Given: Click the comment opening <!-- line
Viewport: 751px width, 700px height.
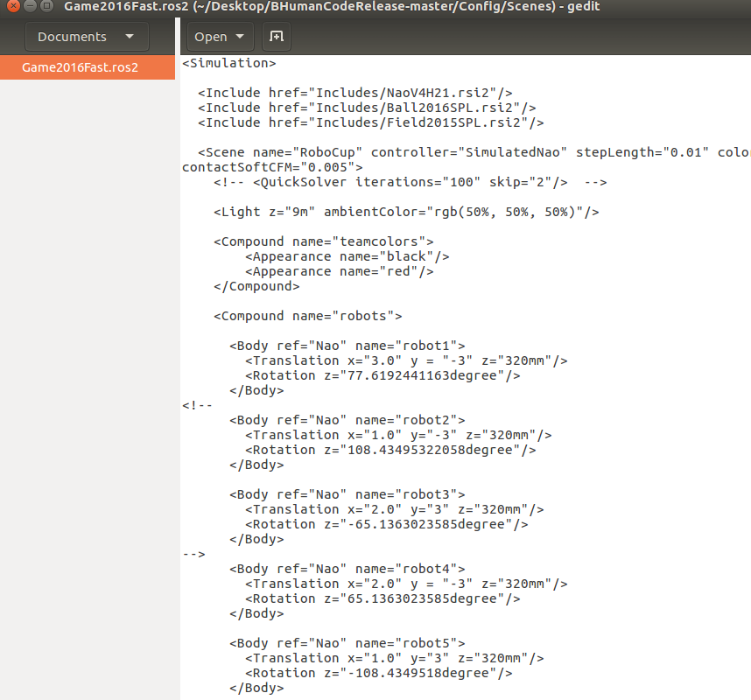Looking at the screenshot, I should pos(197,405).
